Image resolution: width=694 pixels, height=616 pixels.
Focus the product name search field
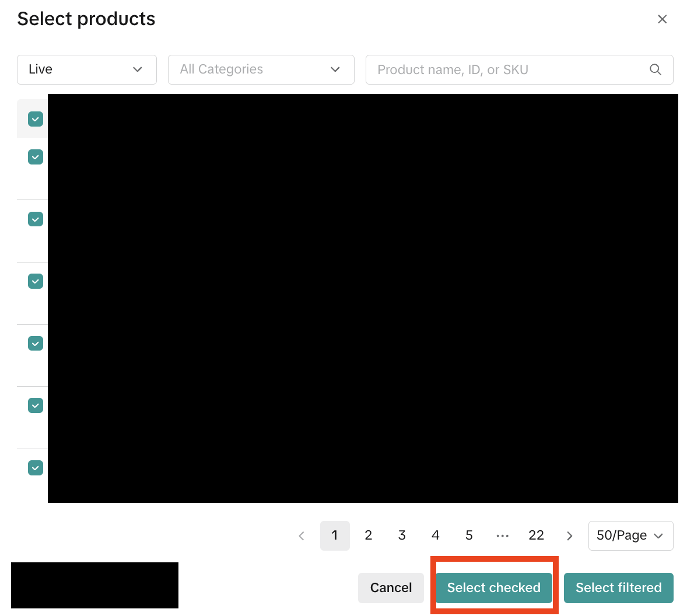[x=507, y=69]
